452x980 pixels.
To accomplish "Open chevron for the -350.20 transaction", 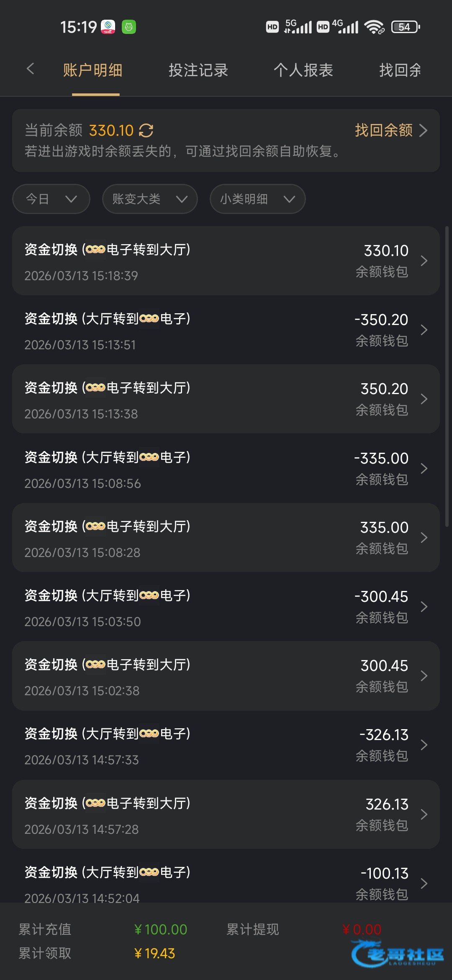I will 424,330.
